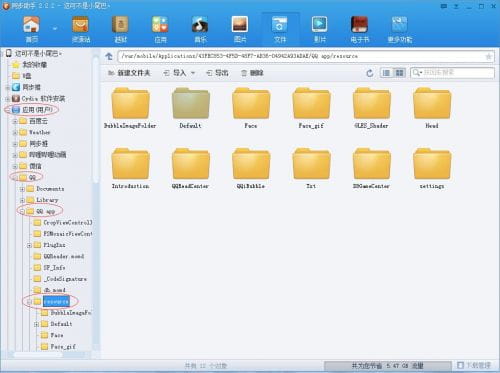Select the Default folder in the file grid

(x=191, y=108)
